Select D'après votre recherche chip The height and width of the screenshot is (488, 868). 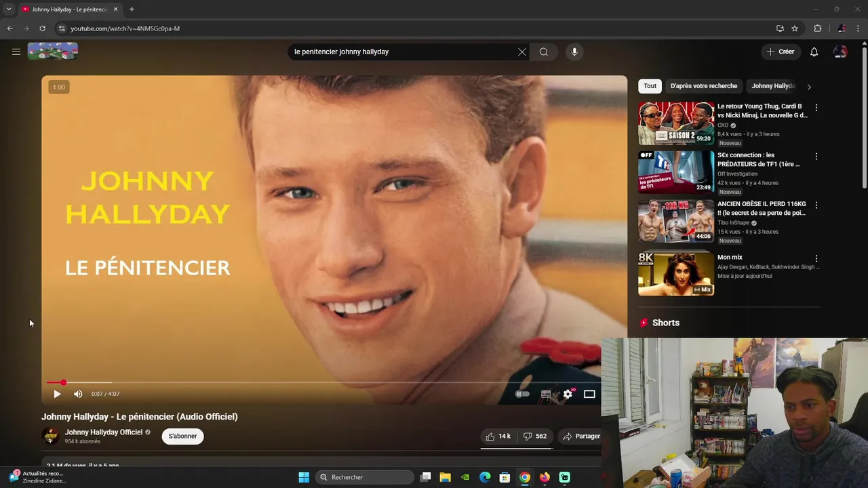point(704,86)
